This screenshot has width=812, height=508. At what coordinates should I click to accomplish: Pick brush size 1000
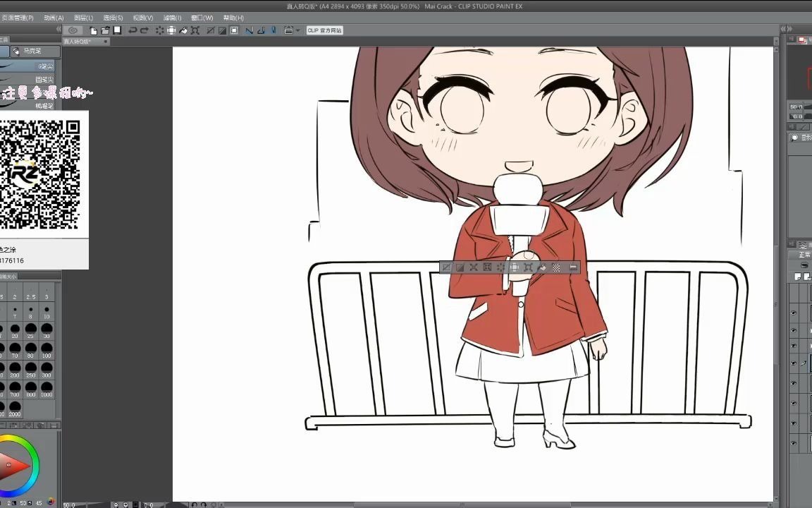point(47,389)
